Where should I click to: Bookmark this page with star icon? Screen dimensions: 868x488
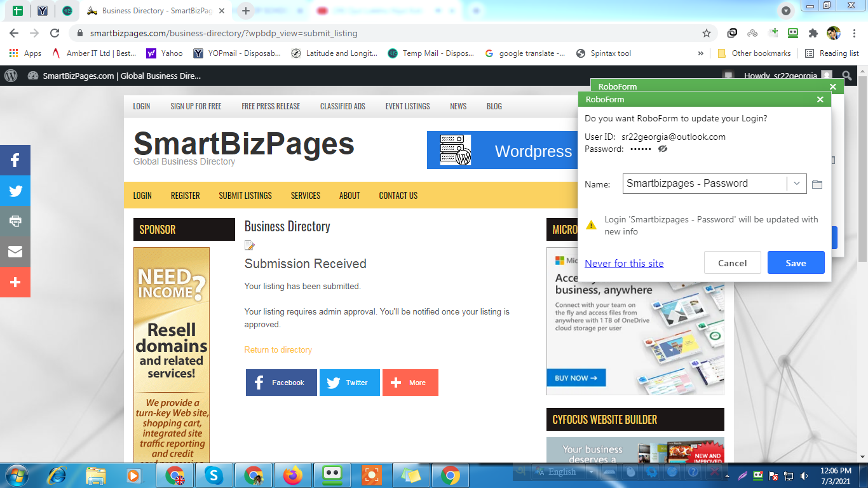707,33
